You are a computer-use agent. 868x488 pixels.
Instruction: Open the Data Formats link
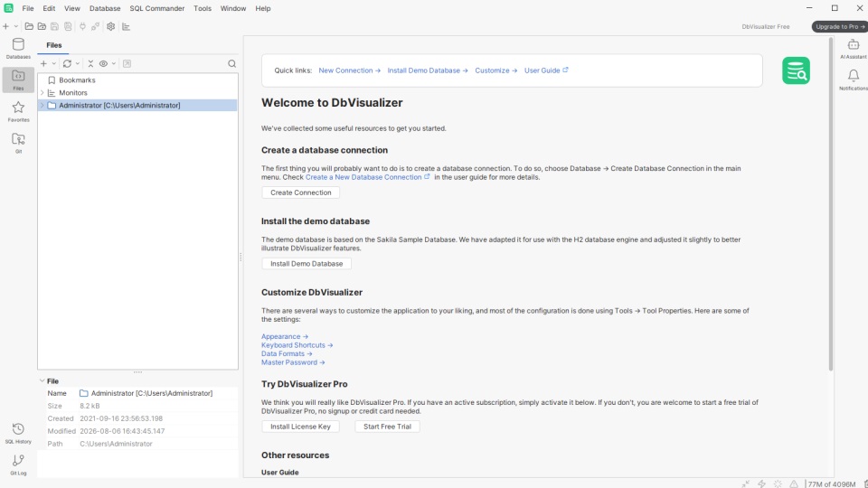point(287,353)
